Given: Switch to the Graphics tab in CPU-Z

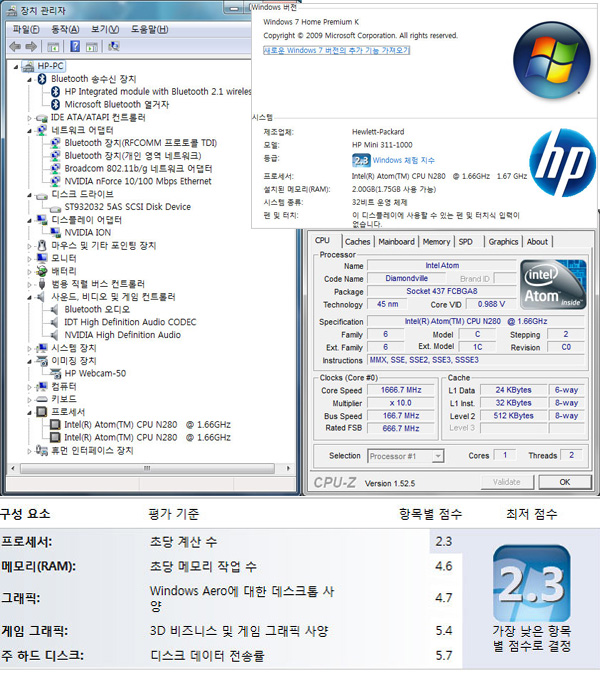Looking at the screenshot, I should [x=503, y=242].
